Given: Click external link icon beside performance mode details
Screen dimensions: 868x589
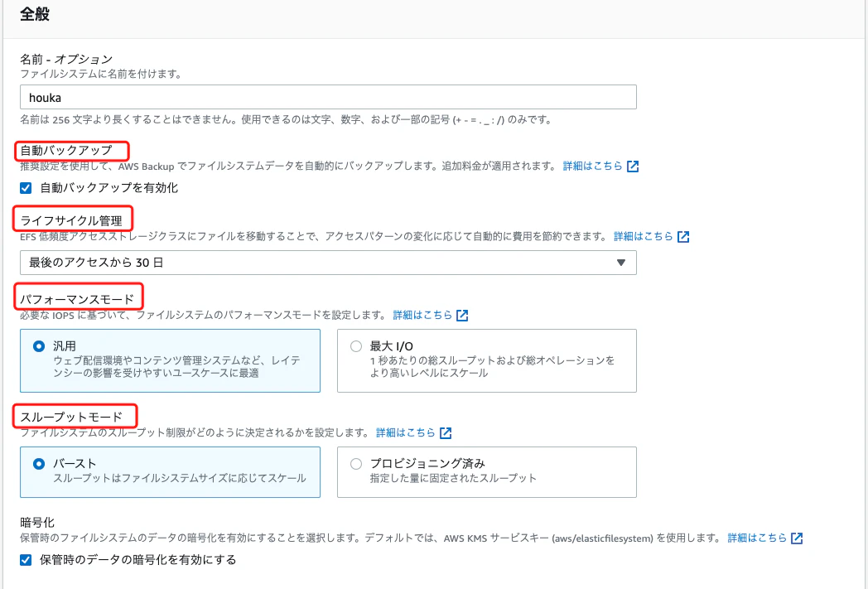Looking at the screenshot, I should click(x=462, y=316).
